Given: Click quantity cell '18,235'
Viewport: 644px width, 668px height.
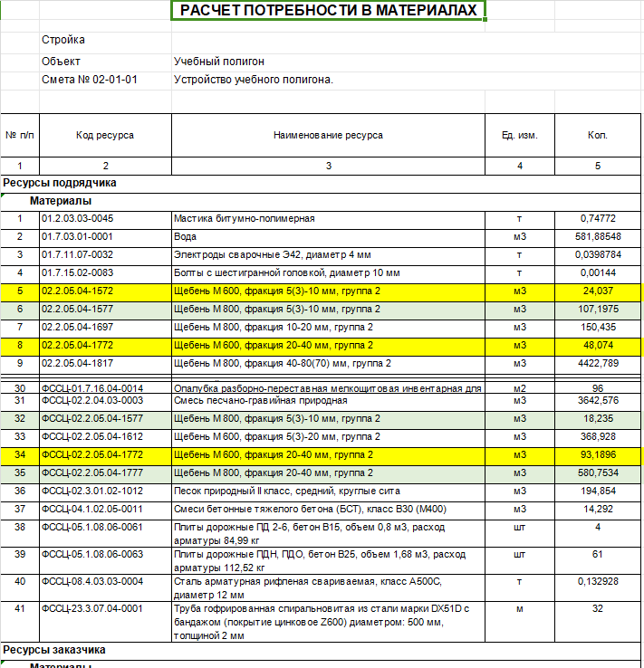Looking at the screenshot, I should (598, 419).
